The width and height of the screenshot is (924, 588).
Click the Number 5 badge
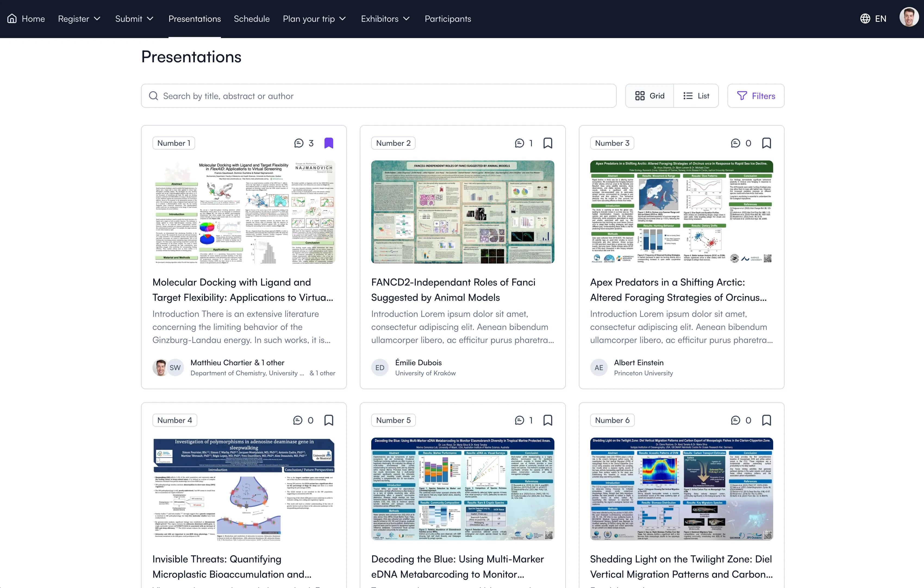(x=393, y=420)
